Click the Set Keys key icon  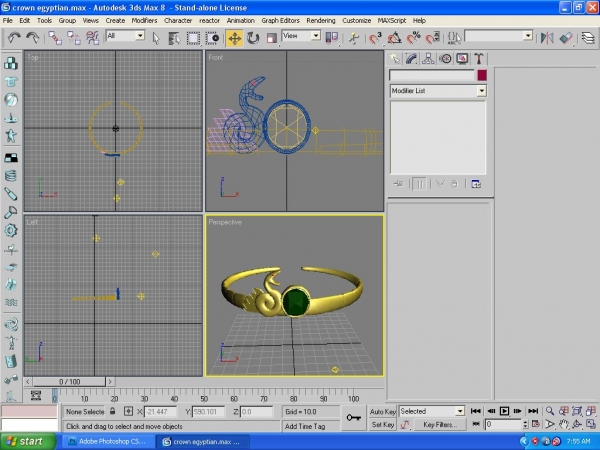[x=354, y=417]
